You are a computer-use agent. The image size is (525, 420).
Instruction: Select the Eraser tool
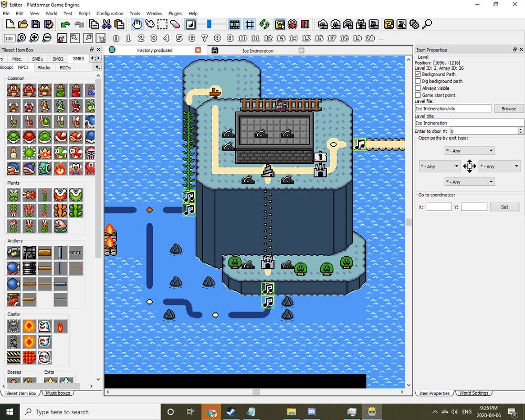click(175, 24)
